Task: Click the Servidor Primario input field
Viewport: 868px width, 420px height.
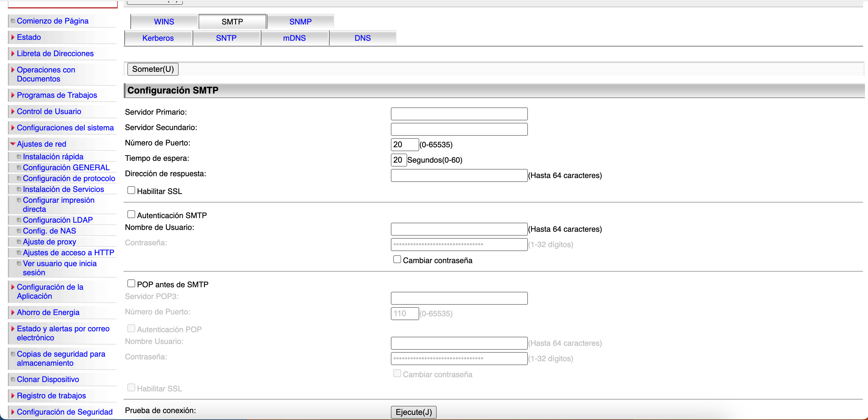Action: (x=459, y=114)
